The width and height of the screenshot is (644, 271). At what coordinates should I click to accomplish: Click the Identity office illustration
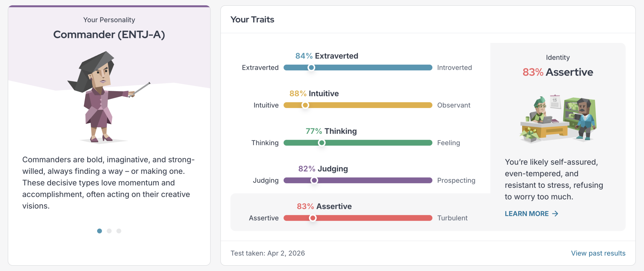(558, 119)
